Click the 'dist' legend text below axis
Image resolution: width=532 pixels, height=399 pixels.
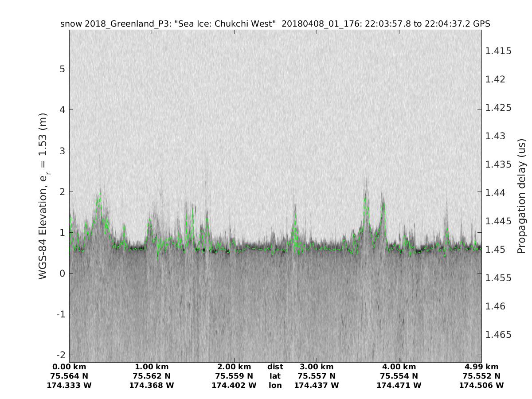point(275,367)
